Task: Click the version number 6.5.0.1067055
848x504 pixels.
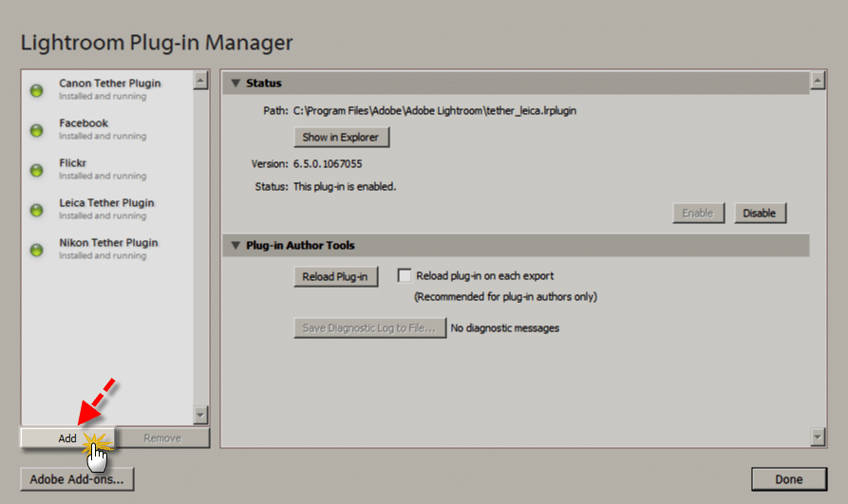Action: click(328, 164)
